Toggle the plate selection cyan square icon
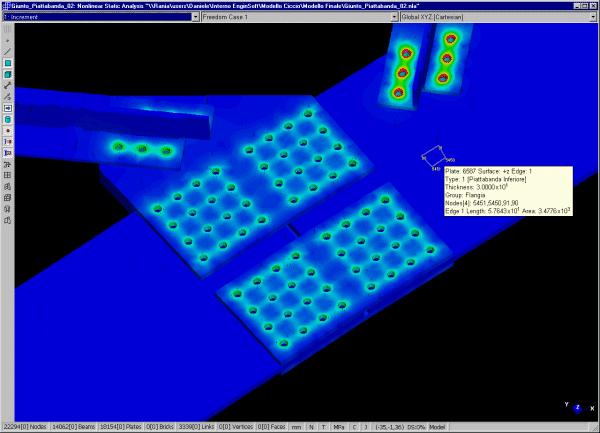Image resolution: width=600 pixels, height=433 pixels. pyautogui.click(x=8, y=63)
